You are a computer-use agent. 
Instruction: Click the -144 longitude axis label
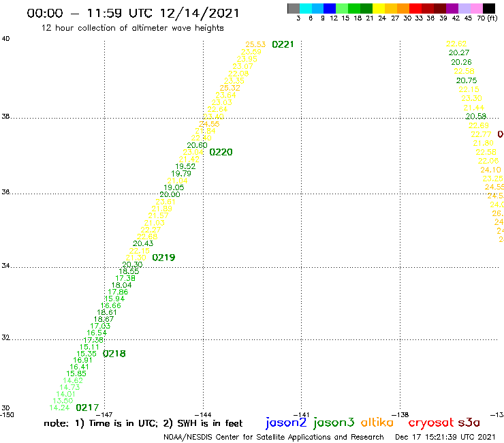click(x=203, y=415)
